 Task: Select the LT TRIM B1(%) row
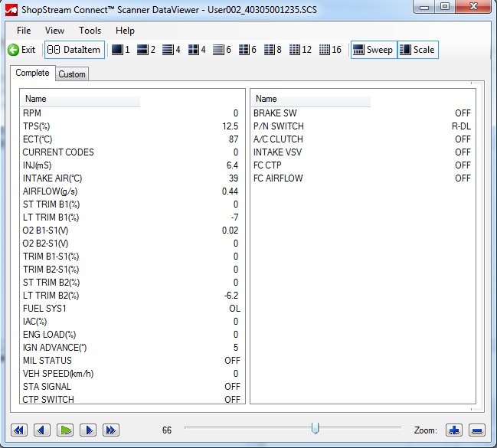tap(132, 217)
